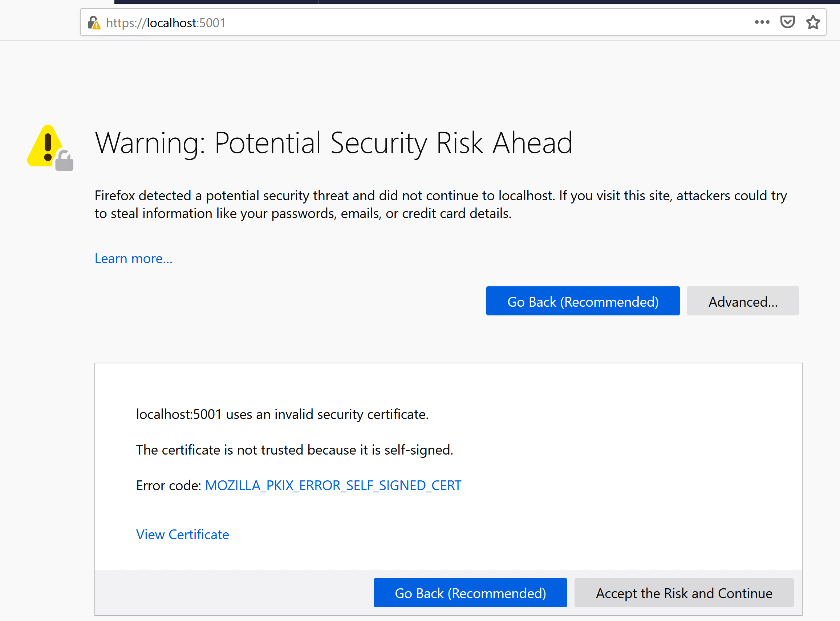840x621 pixels.
Task: Click the ellipsis menu icon in toolbar
Action: tap(761, 23)
